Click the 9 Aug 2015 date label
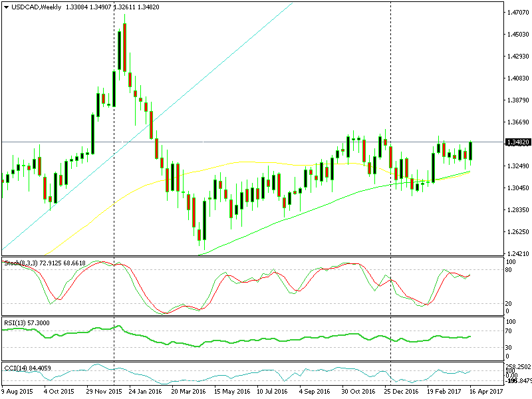This screenshot has height=399, width=532. click(x=17, y=391)
